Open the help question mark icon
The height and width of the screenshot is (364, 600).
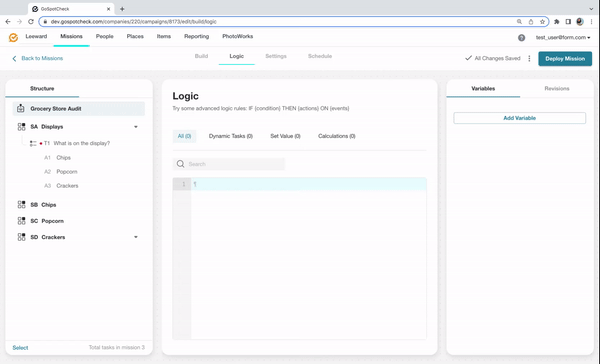[521, 38]
